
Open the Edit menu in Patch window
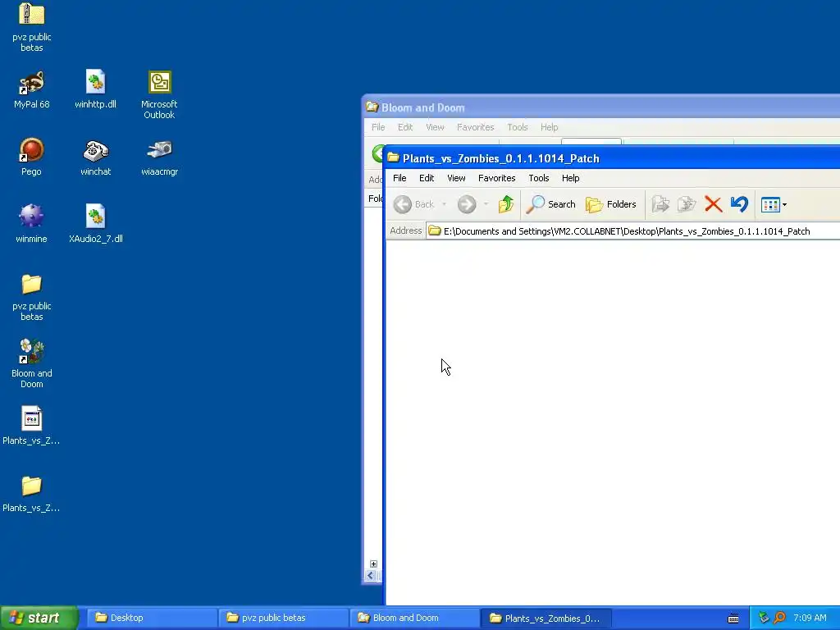tap(427, 178)
